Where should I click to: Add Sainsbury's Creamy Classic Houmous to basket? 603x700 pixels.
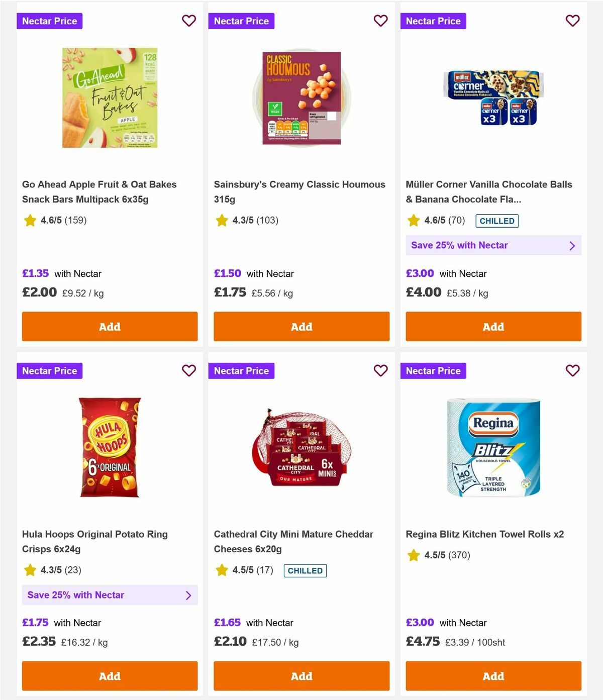pos(301,326)
